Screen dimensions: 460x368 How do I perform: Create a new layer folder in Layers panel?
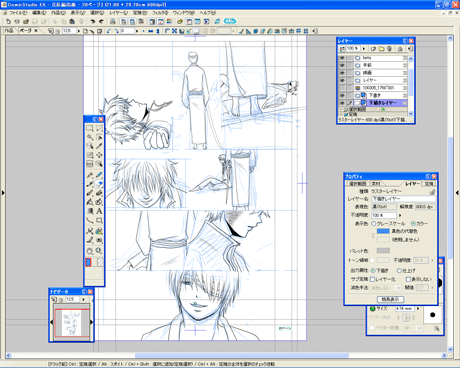click(381, 49)
